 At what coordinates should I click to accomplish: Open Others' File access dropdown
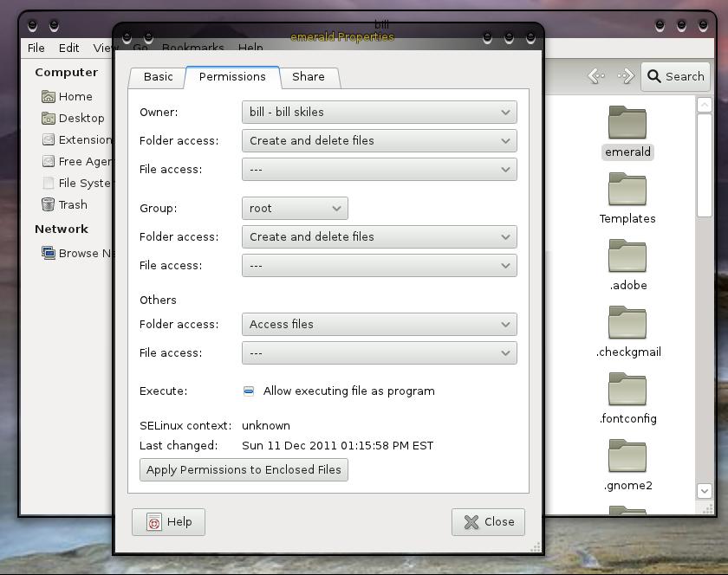pyautogui.click(x=380, y=352)
